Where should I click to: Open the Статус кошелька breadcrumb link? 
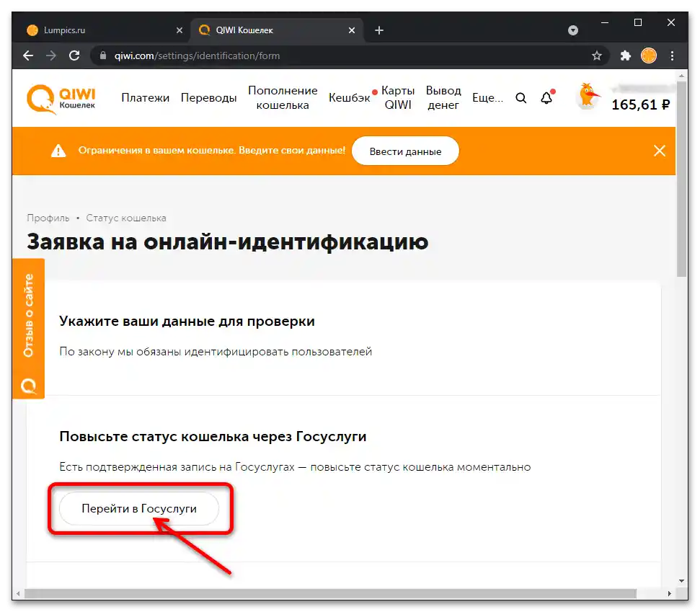tap(126, 218)
